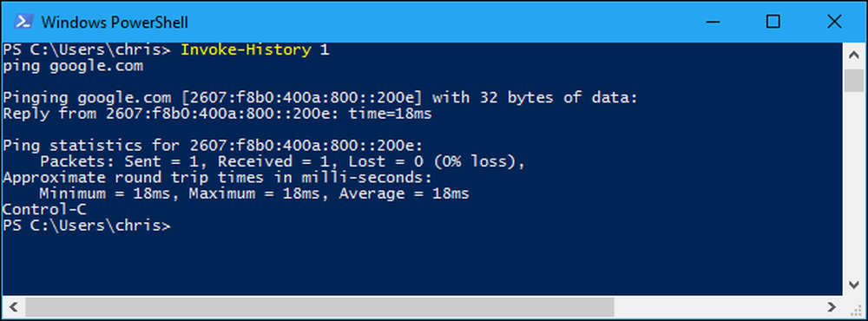This screenshot has height=321, width=868.
Task: Click the horizontal scrollbar thumb
Action: [319, 306]
